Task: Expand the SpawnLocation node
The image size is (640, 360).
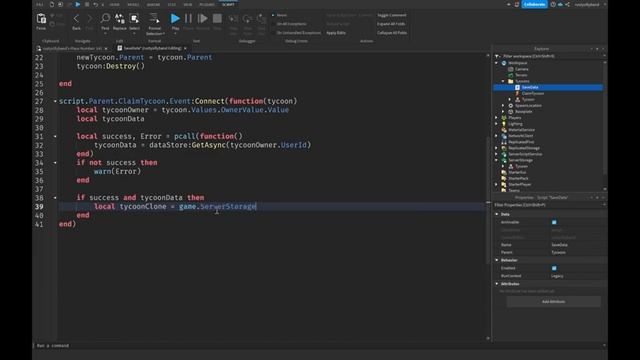Action: [x=503, y=105]
